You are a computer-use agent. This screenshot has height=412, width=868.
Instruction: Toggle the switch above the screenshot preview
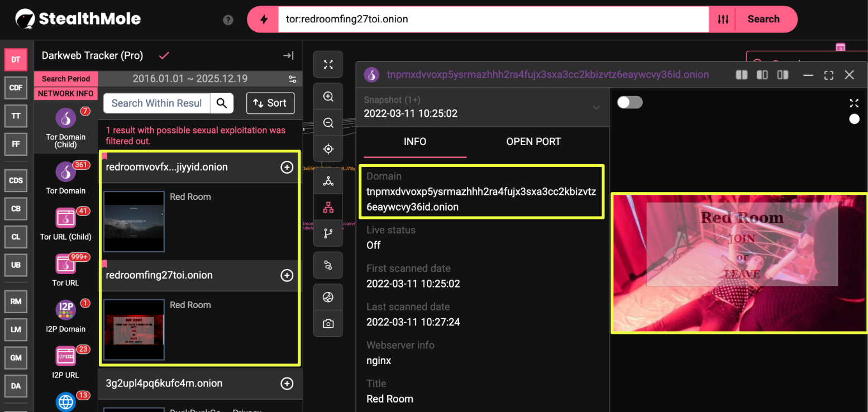629,102
